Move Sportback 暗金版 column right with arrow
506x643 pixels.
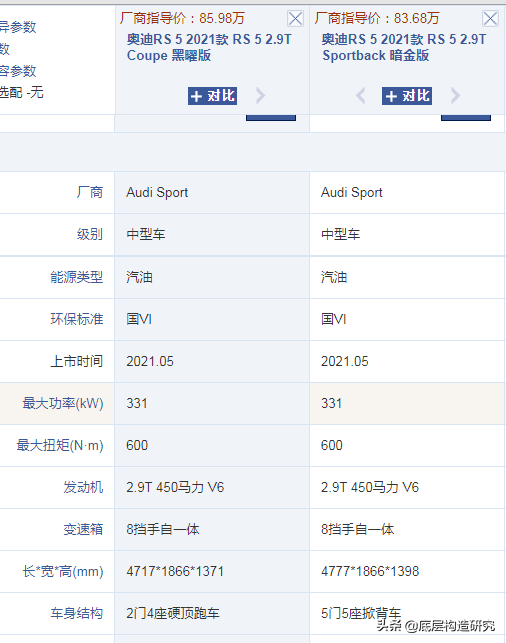coord(455,96)
